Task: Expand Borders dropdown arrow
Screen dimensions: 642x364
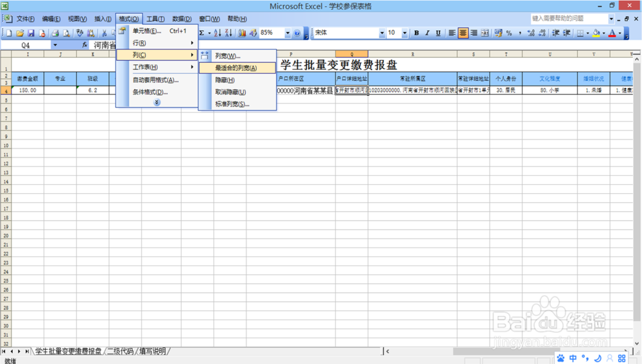Action: pos(587,33)
